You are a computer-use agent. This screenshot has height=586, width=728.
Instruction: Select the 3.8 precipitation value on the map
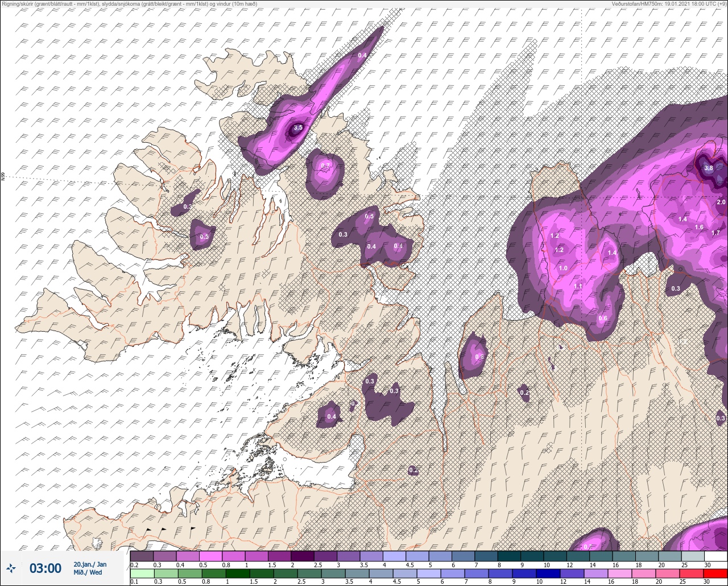click(x=709, y=168)
